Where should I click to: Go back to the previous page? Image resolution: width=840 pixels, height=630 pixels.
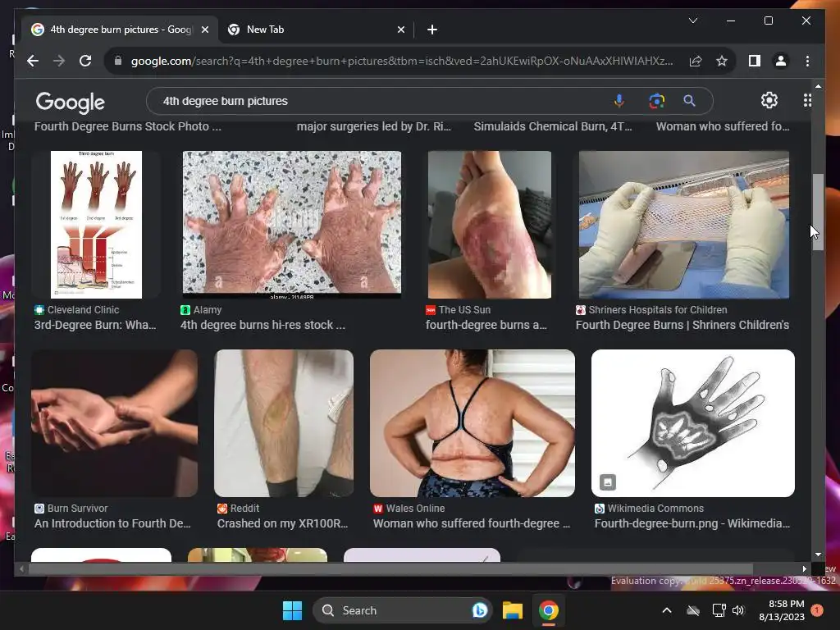tap(33, 61)
